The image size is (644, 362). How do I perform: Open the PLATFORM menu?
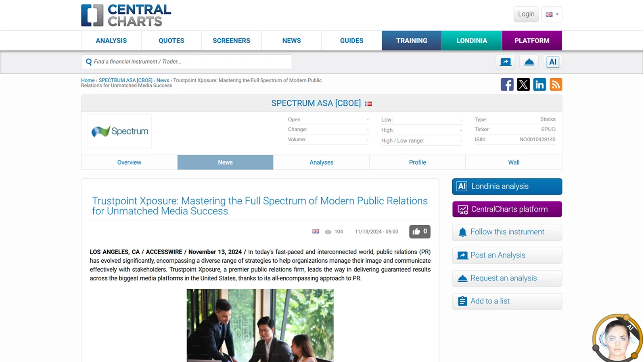tap(532, 41)
